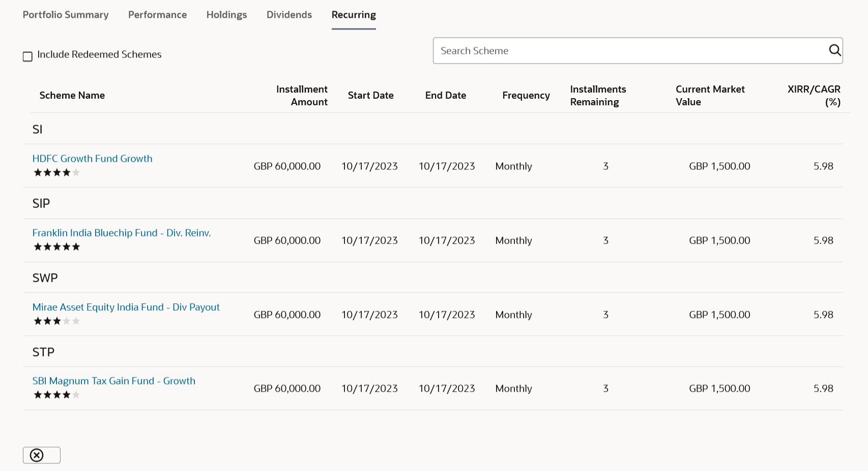868x471 pixels.
Task: Click HDFC Growth Fund star rating
Action: click(56, 173)
